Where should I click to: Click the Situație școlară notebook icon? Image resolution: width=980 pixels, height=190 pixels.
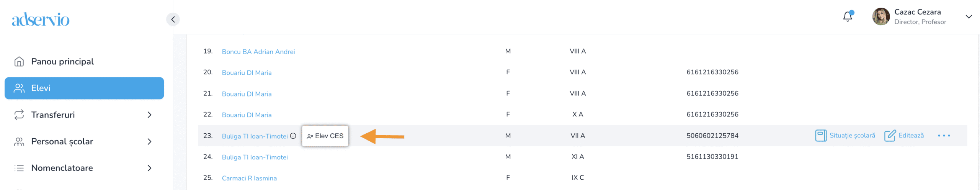click(x=820, y=136)
